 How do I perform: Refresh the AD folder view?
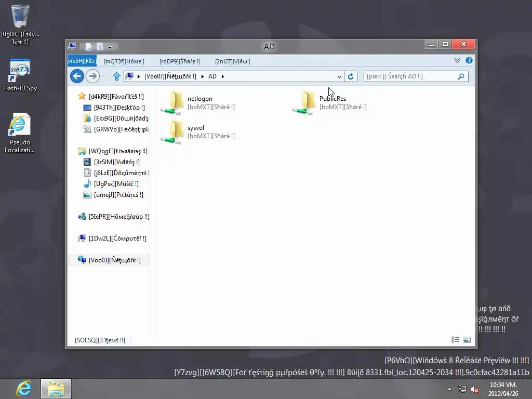tap(351, 76)
